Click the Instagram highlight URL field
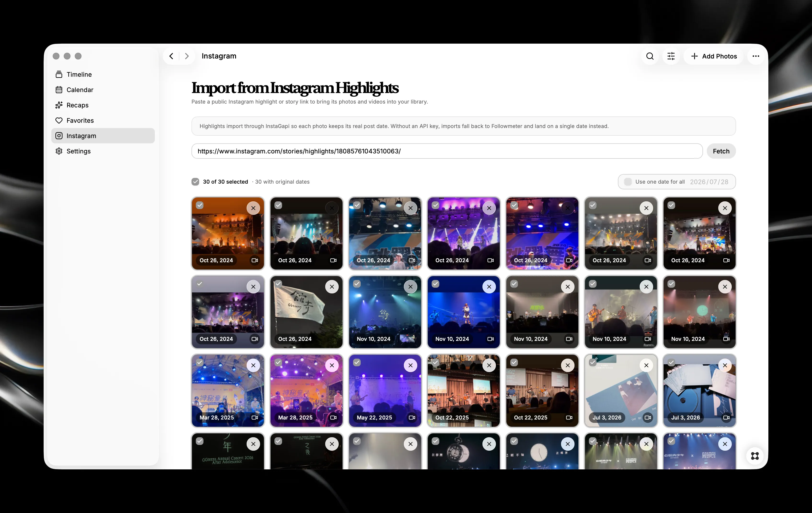Viewport: 812px width, 513px height. 447,151
